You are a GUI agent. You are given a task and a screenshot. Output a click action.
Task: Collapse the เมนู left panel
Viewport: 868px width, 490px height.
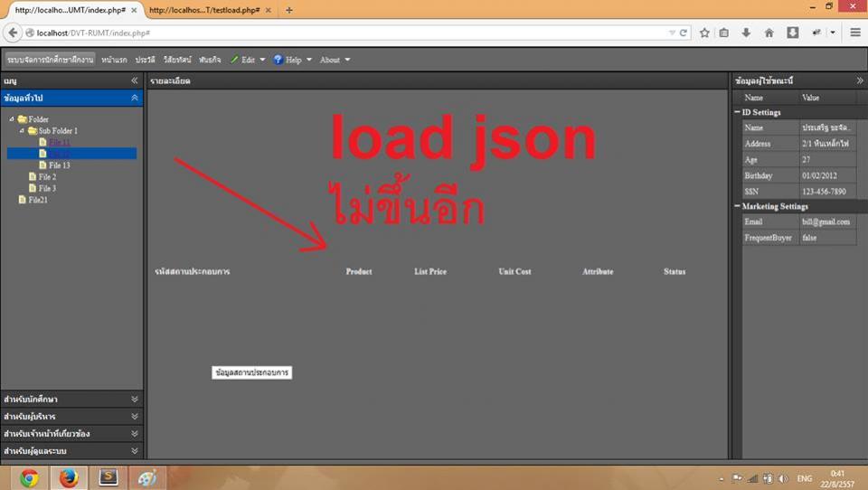pyautogui.click(x=134, y=80)
